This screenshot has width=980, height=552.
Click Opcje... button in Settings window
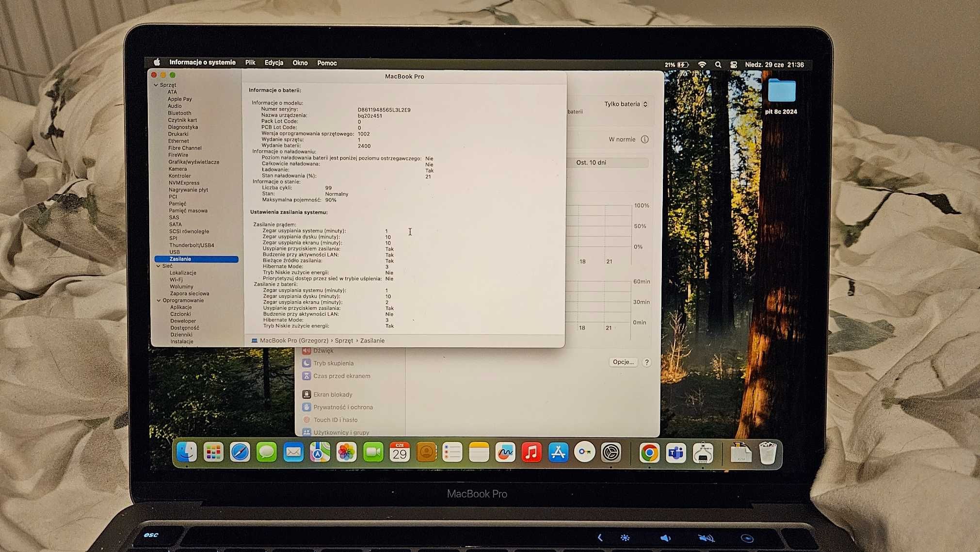(x=623, y=362)
